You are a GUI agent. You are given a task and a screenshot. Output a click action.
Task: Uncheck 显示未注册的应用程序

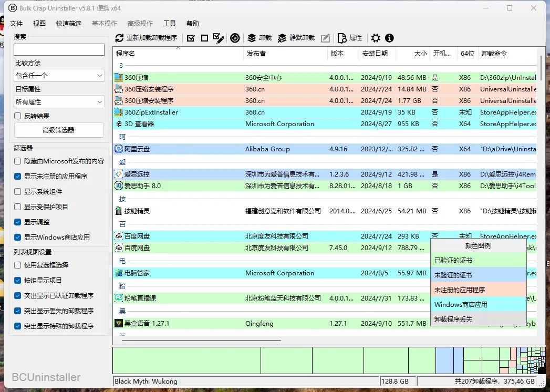pyautogui.click(x=17, y=176)
